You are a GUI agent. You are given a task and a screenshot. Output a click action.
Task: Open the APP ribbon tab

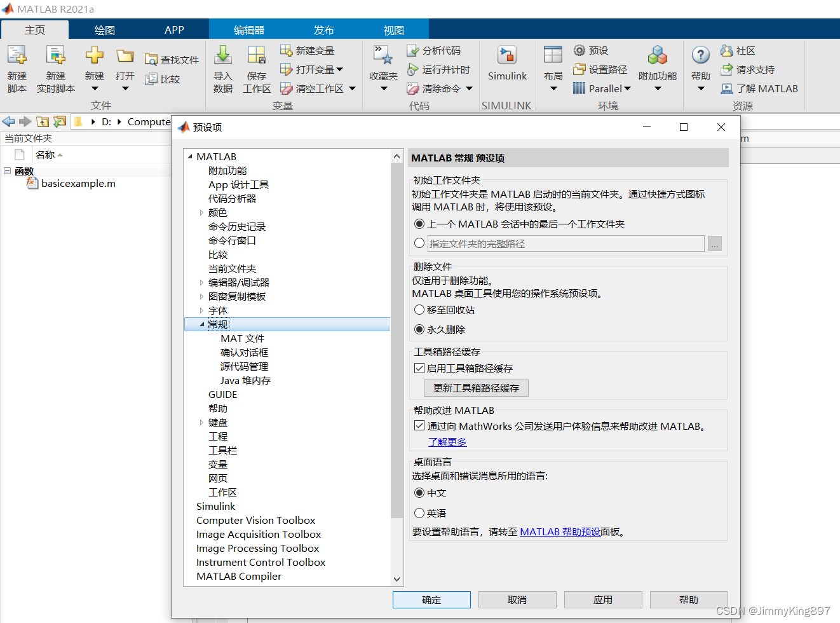pyautogui.click(x=174, y=29)
